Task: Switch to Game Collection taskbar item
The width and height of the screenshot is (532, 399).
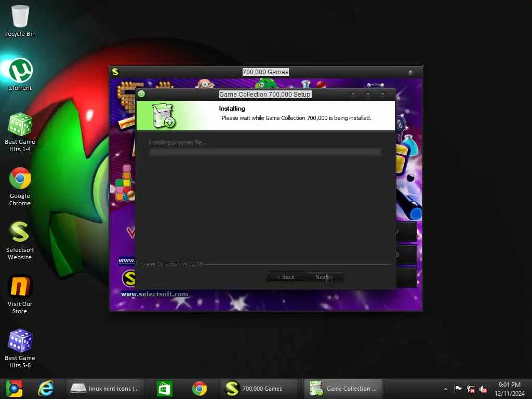Action: coord(343,389)
